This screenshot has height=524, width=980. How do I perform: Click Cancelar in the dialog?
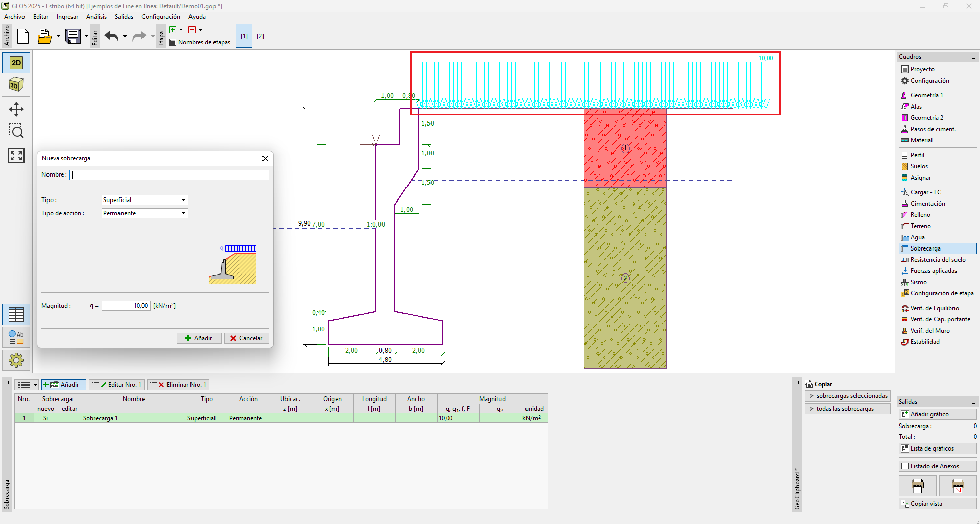[x=246, y=338]
